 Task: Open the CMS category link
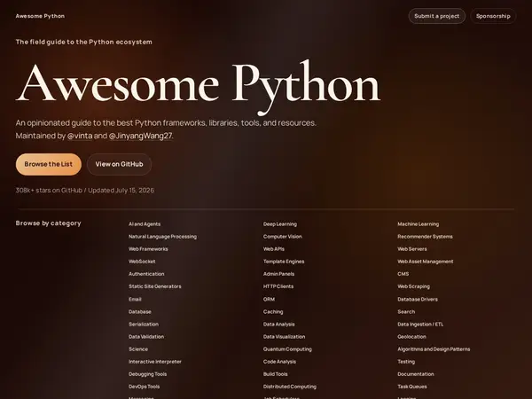click(403, 274)
